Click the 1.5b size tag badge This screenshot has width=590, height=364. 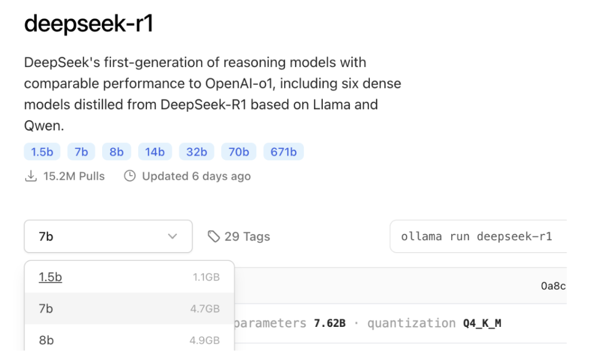click(x=42, y=152)
